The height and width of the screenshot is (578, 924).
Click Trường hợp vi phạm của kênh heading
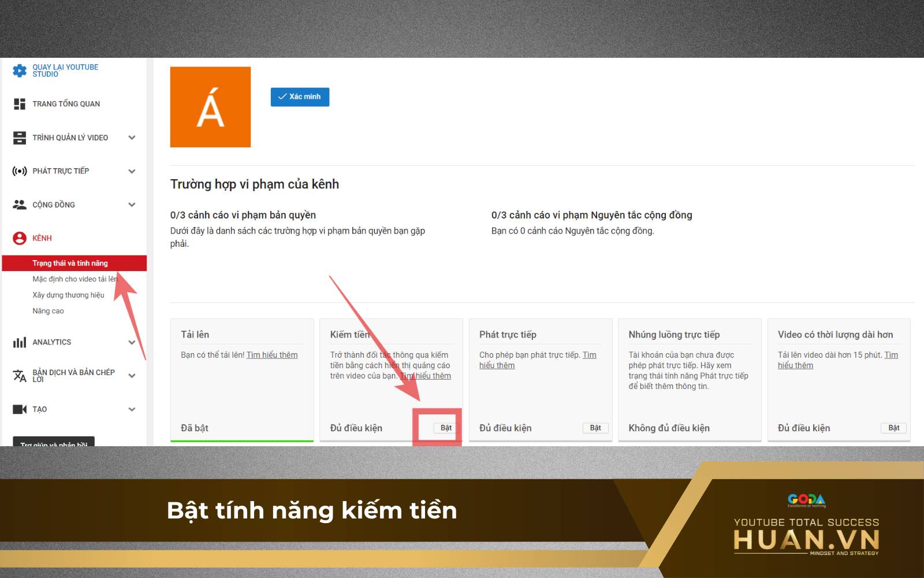[x=255, y=184]
